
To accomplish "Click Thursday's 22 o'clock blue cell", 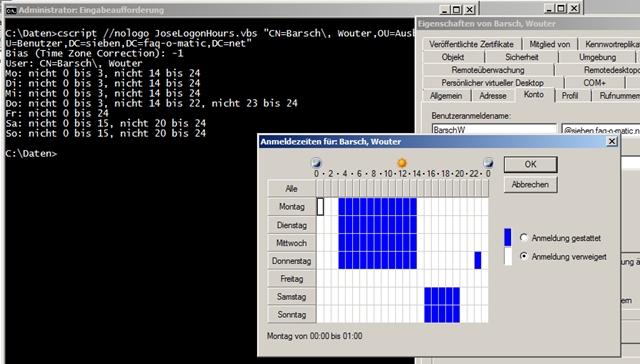I will [478, 260].
